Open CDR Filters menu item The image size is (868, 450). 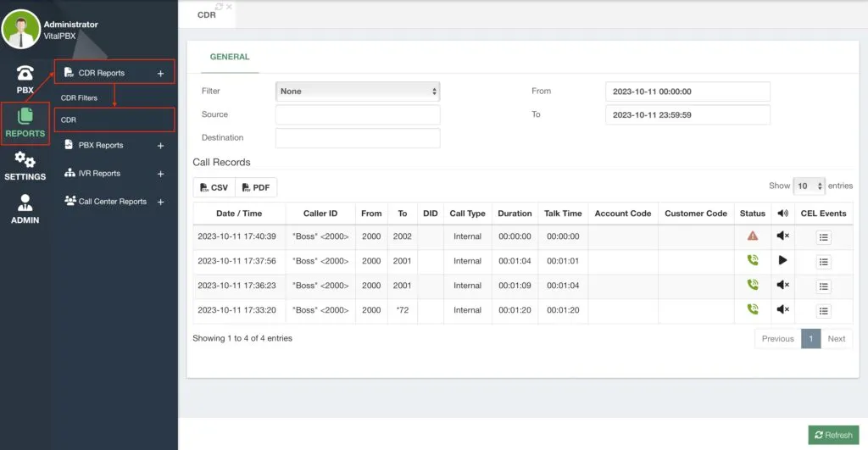(x=79, y=98)
